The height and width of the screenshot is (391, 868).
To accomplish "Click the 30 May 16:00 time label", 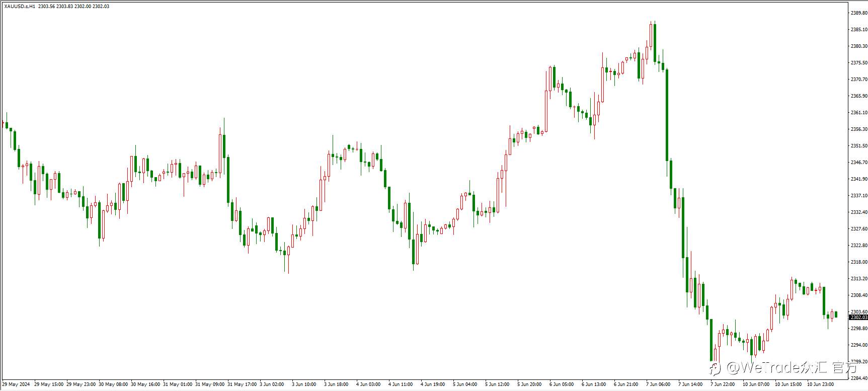I will pyautogui.click(x=145, y=384).
